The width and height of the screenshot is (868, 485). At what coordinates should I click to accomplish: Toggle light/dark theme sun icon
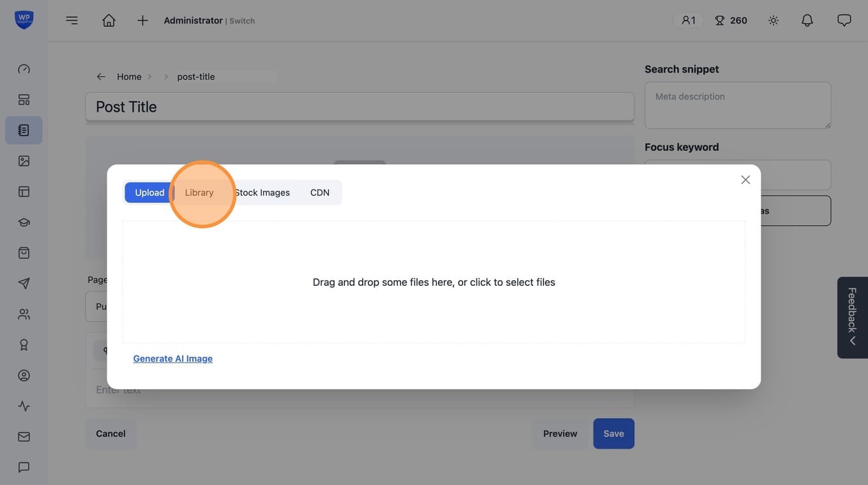coord(773,20)
